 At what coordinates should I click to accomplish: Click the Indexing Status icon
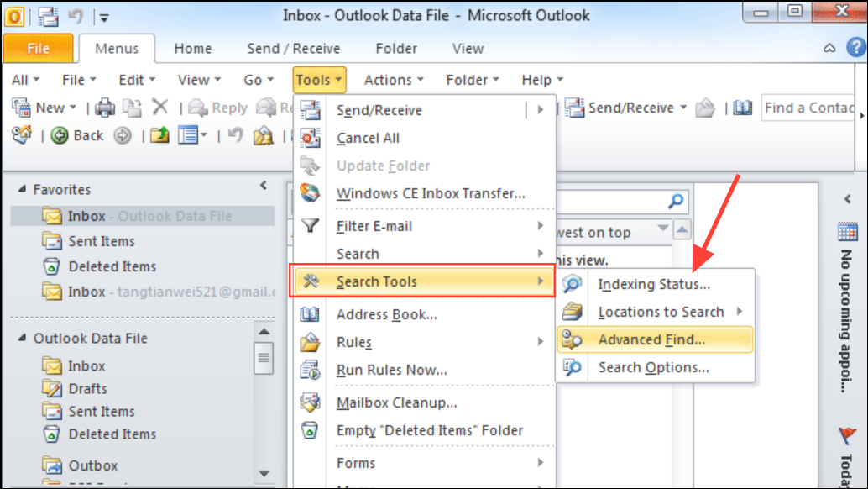pos(573,285)
